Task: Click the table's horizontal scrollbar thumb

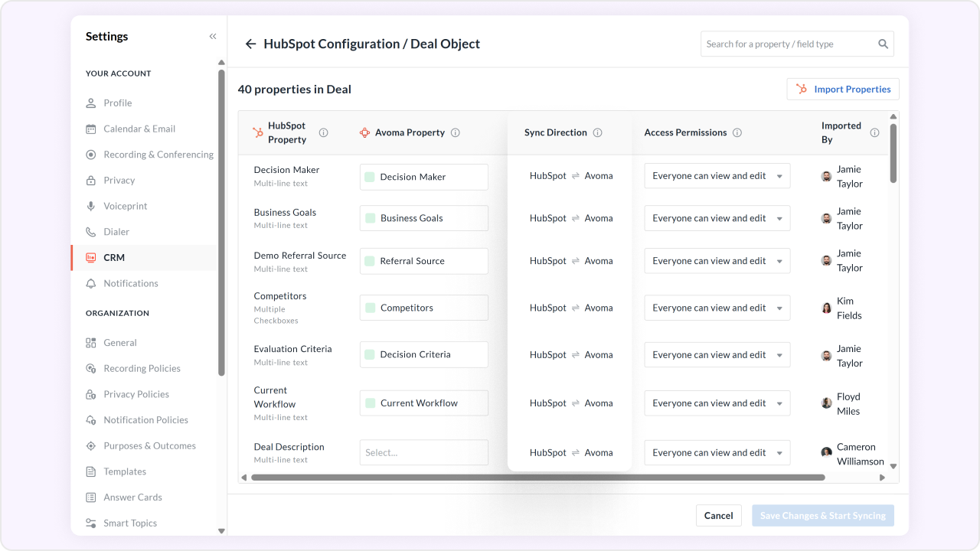Action: 538,478
